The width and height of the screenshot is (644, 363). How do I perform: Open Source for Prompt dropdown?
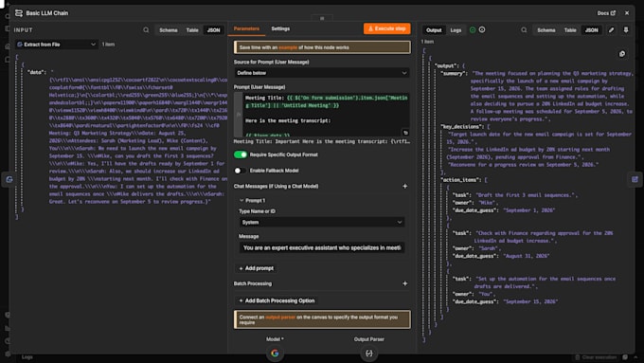click(322, 73)
